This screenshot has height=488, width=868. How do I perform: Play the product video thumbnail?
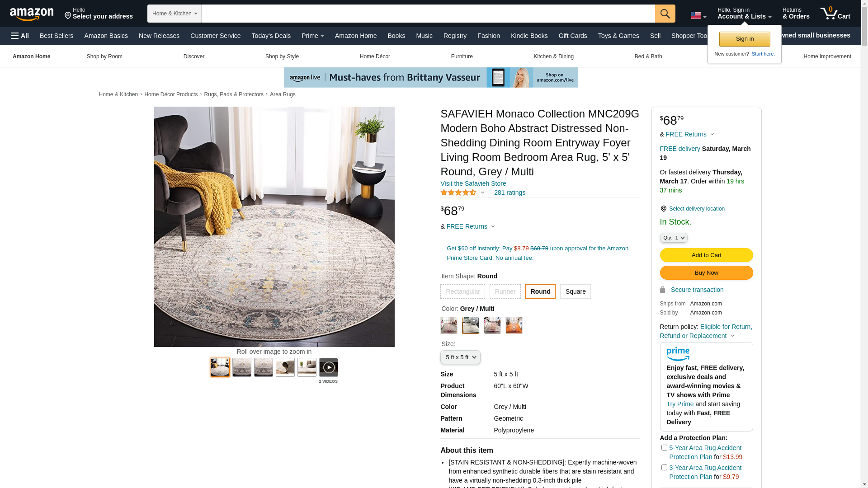pyautogui.click(x=329, y=367)
